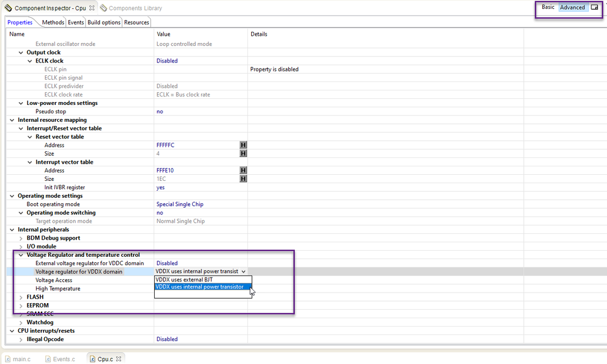Click the Property is disabled detail text
607x364 pixels.
click(274, 70)
